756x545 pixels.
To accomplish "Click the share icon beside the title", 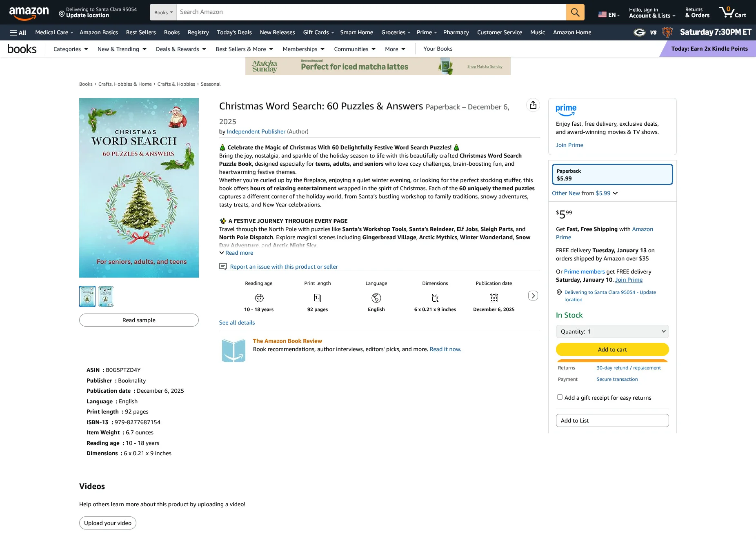I will [x=533, y=105].
